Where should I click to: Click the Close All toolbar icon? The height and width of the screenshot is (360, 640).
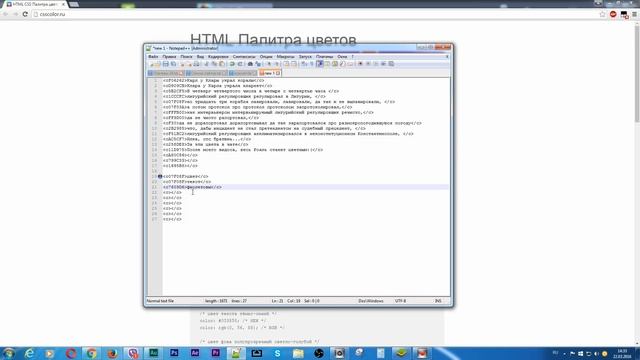tap(189, 64)
